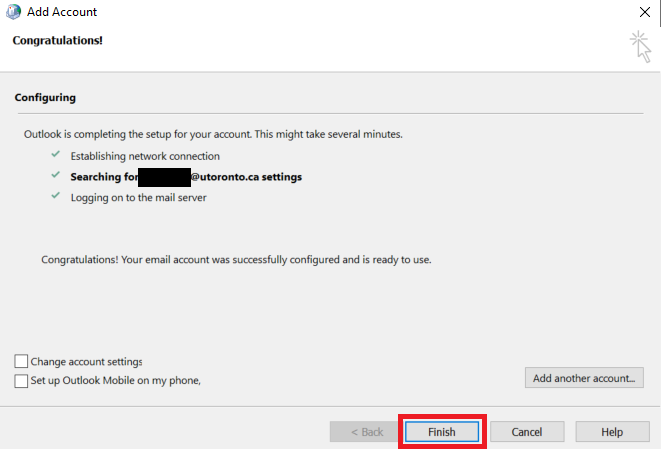Select the 'Logging on to the mail server' text
The image size is (661, 449).
point(139,198)
